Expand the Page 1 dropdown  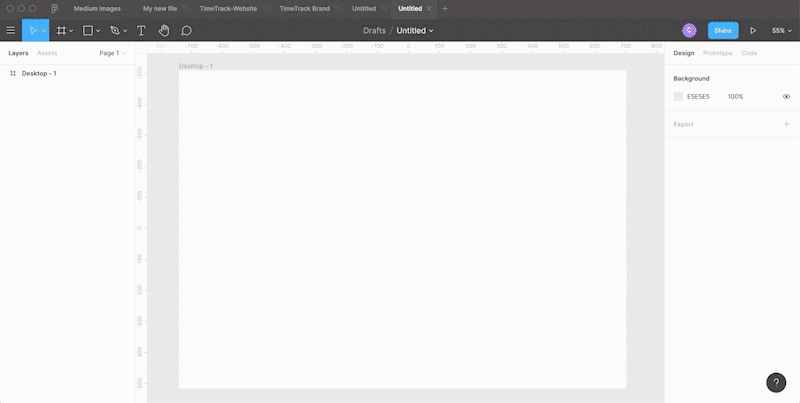click(x=112, y=53)
